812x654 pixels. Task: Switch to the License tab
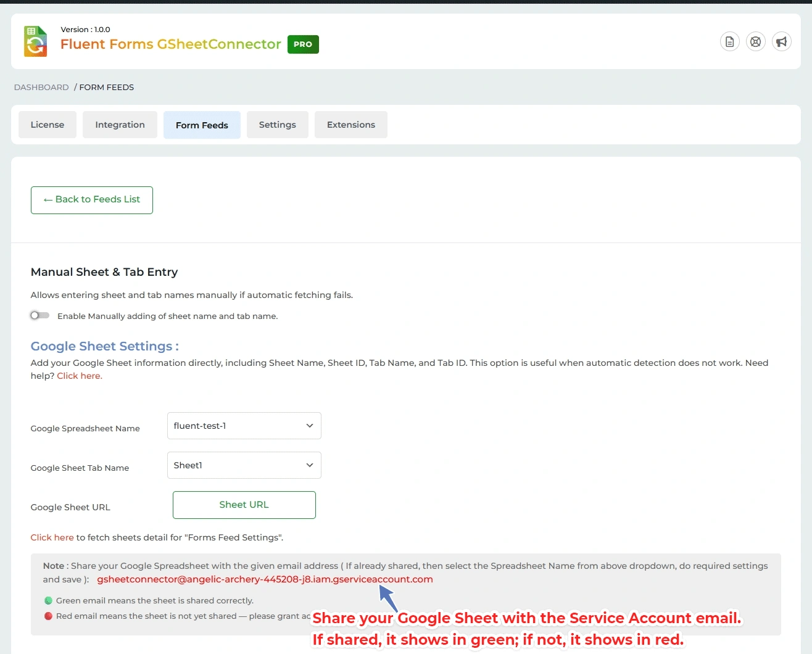[48, 125]
